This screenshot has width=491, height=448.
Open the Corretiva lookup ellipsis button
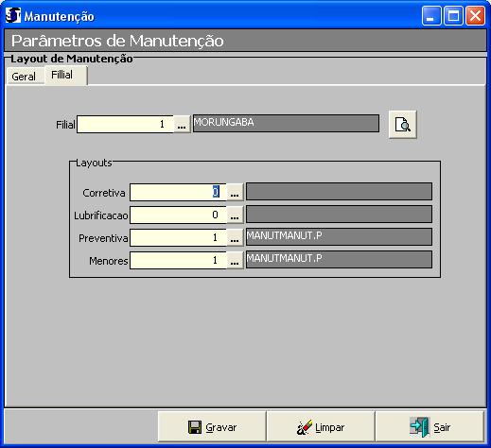[x=235, y=192]
